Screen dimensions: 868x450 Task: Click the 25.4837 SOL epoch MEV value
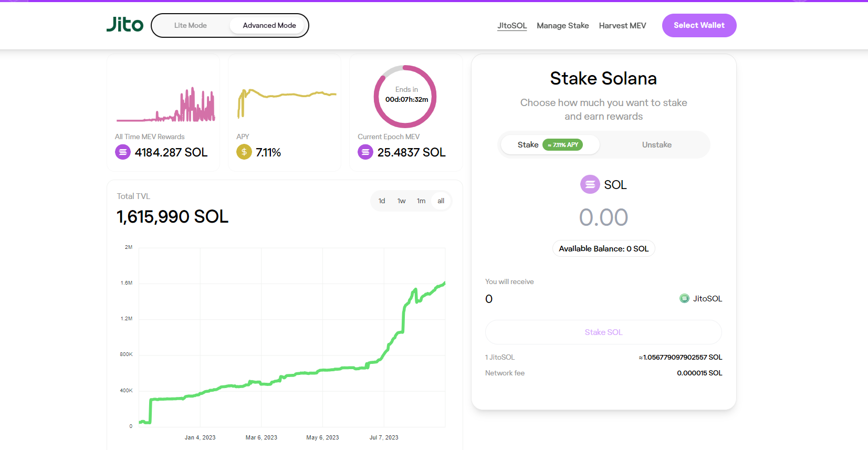point(412,152)
